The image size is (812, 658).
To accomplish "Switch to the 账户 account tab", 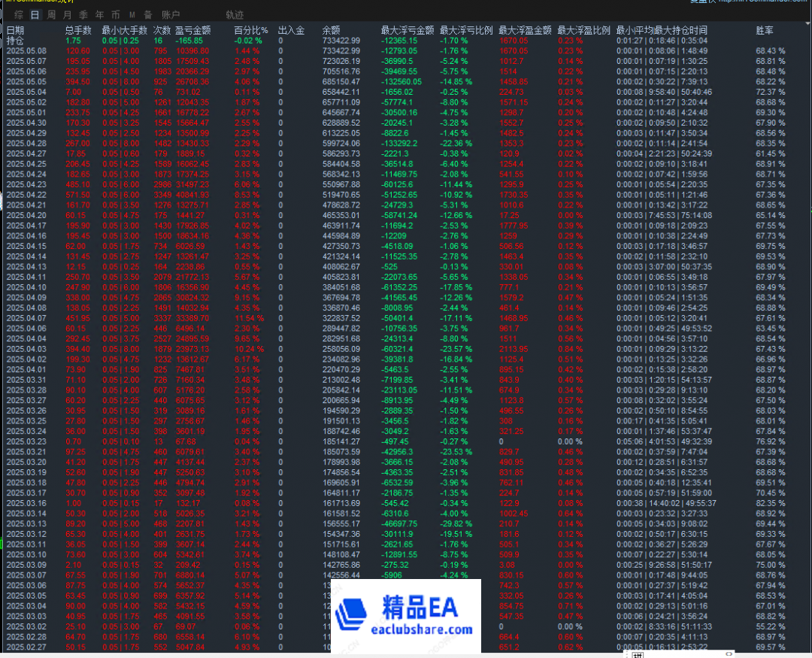I will pyautogui.click(x=171, y=14).
